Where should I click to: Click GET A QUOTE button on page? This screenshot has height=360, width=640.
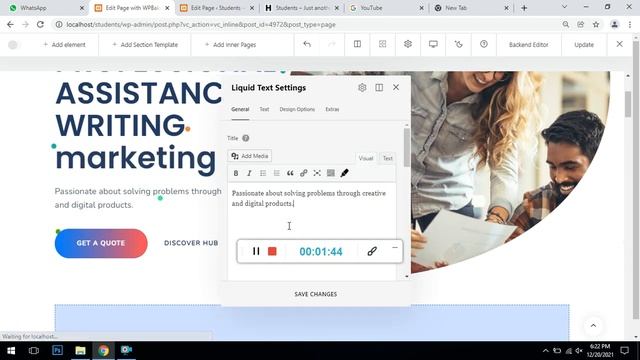tap(101, 243)
